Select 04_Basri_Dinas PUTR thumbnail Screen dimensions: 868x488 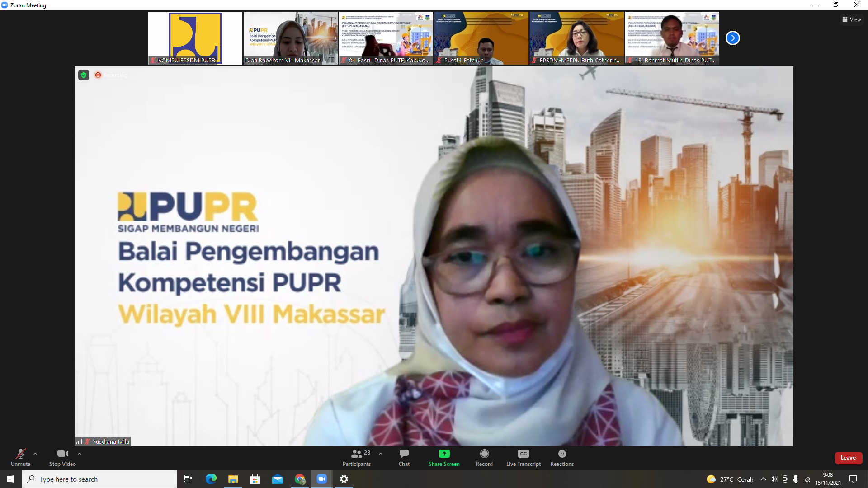click(386, 38)
